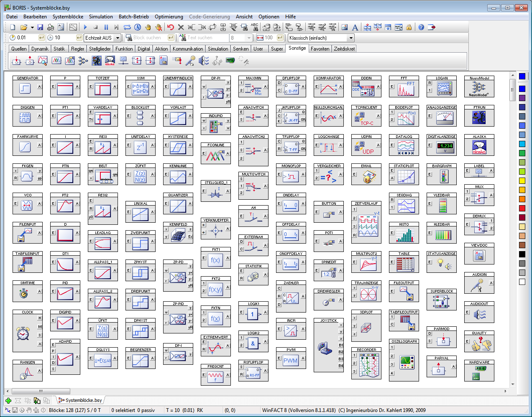This screenshot has height=417, width=532.
Task: Open the font size 8 dropdown
Action: [249, 38]
